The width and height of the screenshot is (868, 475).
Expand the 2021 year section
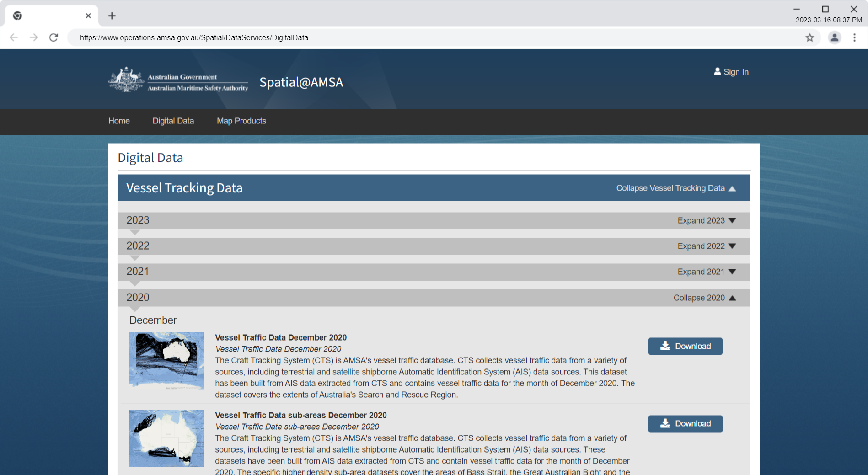(x=707, y=272)
